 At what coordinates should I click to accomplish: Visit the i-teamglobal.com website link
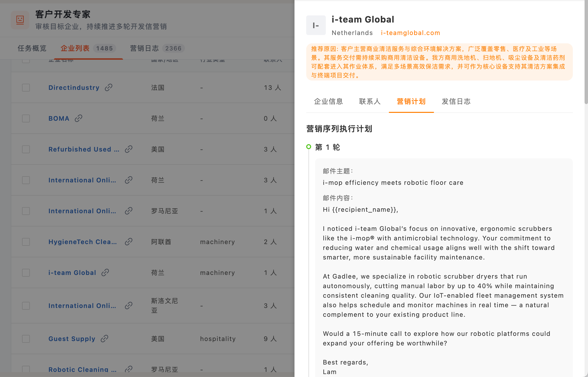410,33
